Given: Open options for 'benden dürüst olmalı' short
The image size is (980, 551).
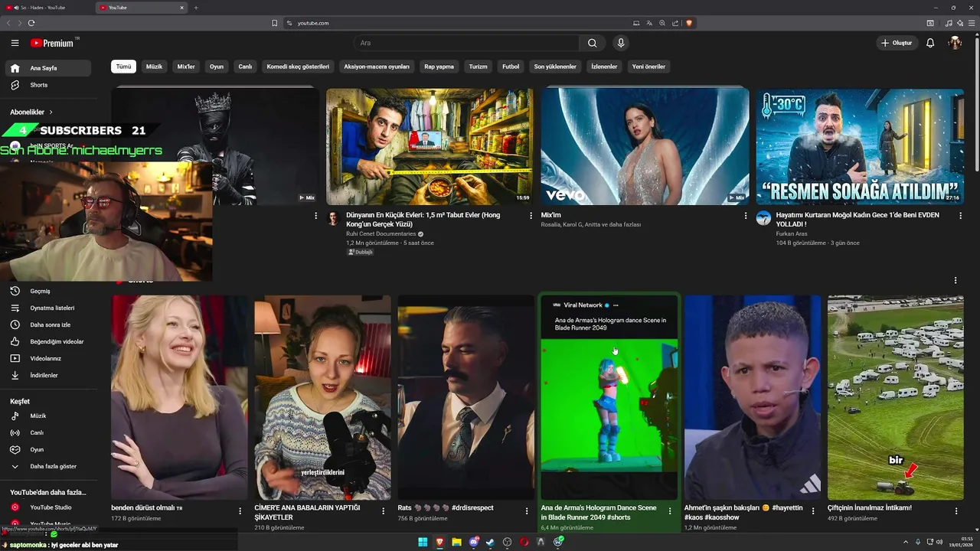Looking at the screenshot, I should 240,511.
